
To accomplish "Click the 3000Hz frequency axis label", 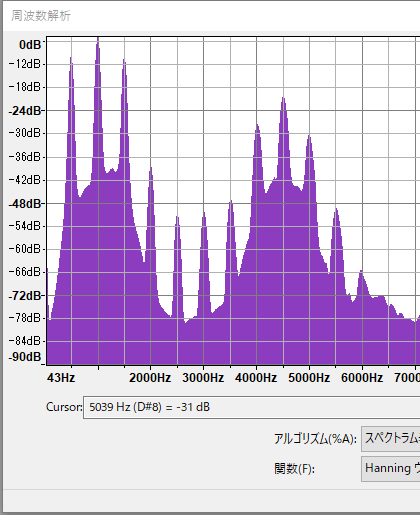I will pos(203,378).
